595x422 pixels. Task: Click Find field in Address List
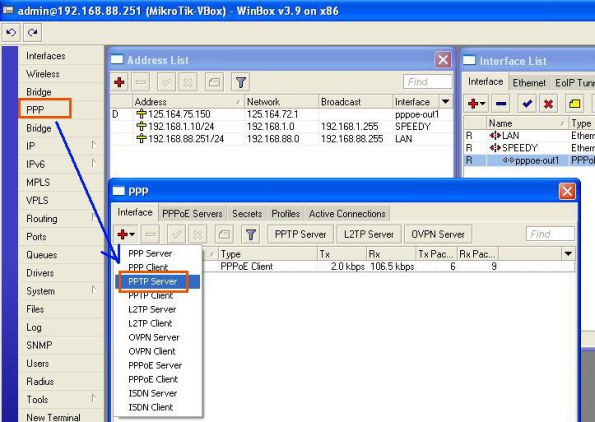pos(428,82)
